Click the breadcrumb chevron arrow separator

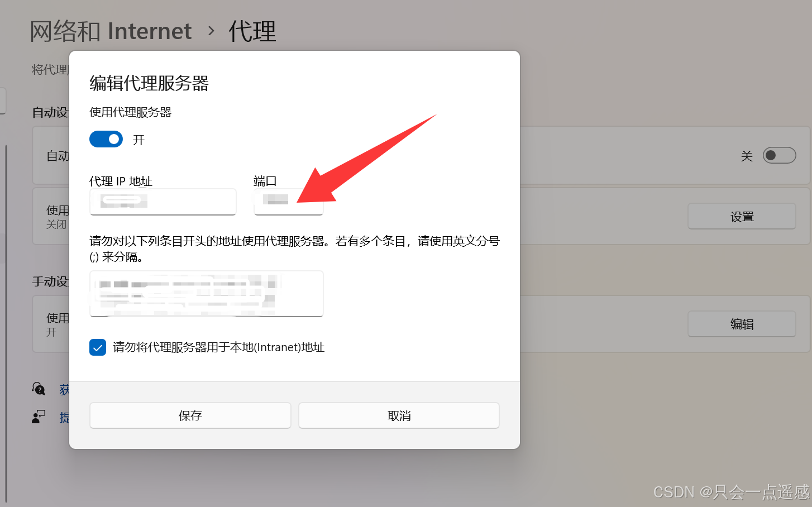(211, 31)
